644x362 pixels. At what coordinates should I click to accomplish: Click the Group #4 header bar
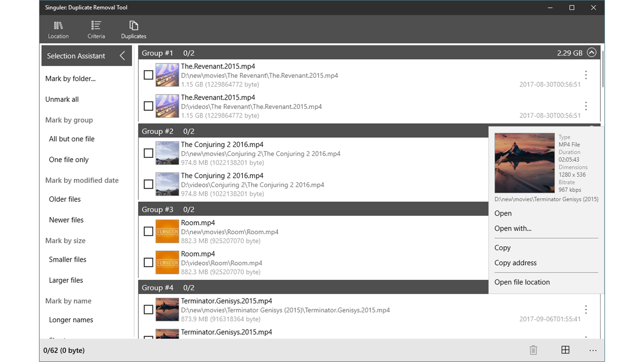point(313,287)
